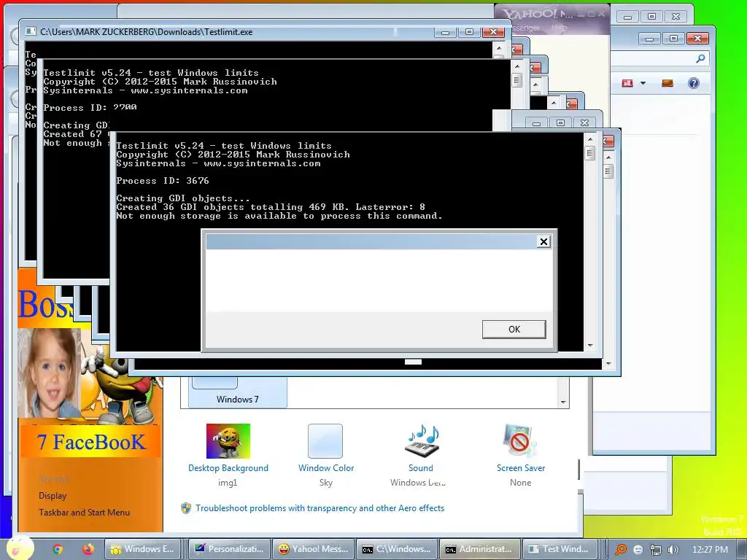
Task: Click the smiley face tray icon
Action: click(638, 550)
